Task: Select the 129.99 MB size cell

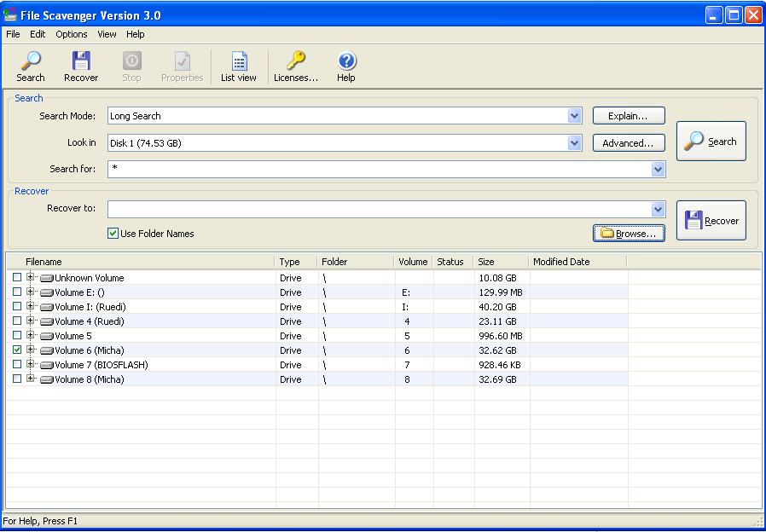Action: tap(502, 292)
